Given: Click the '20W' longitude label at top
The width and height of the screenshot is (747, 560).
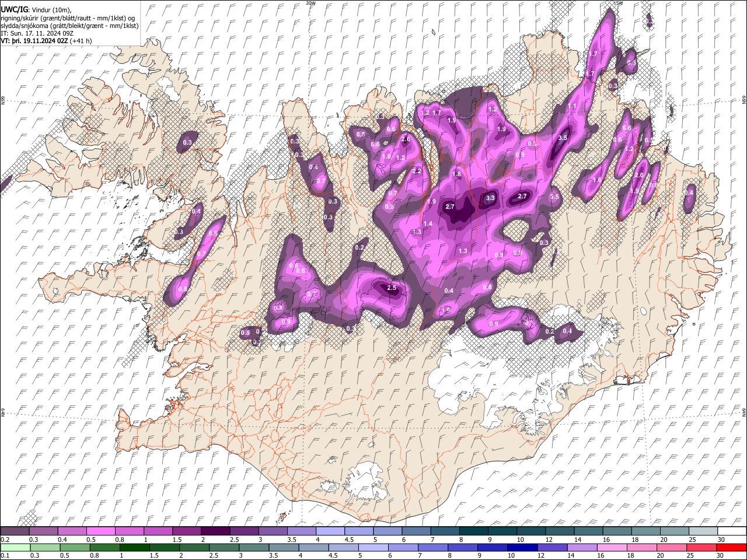Looking at the screenshot, I should pos(310,3).
